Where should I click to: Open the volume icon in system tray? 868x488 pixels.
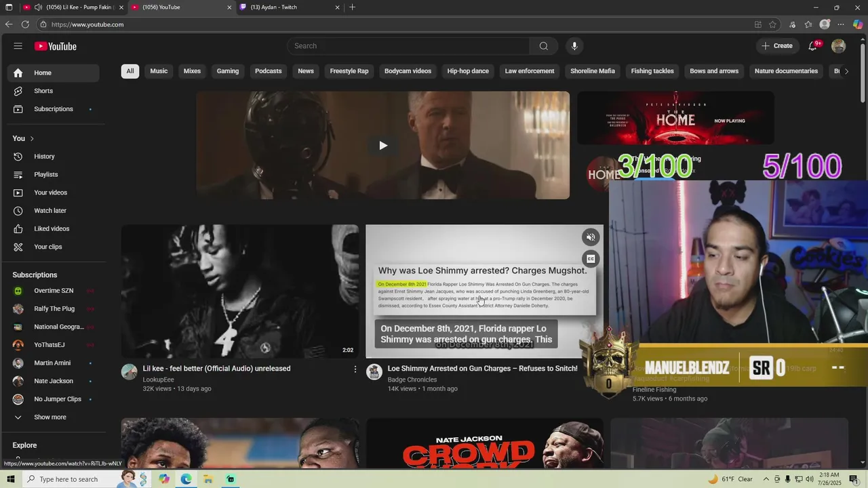tap(809, 479)
